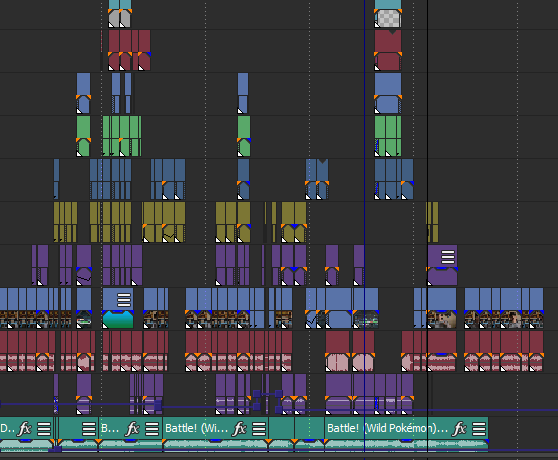This screenshot has height=460, width=558.
Task: Open event FX on the "Battle! (Wild Pokémon)..." clip
Action: tap(459, 429)
